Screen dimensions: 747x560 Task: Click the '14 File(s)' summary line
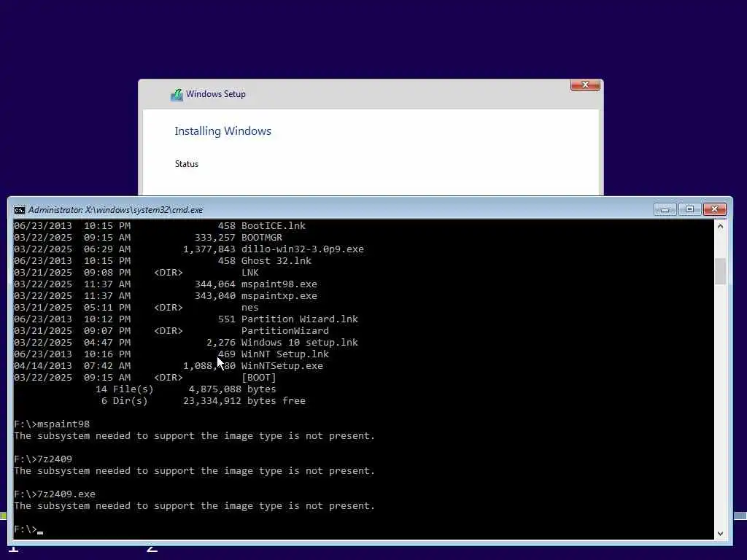(x=186, y=389)
